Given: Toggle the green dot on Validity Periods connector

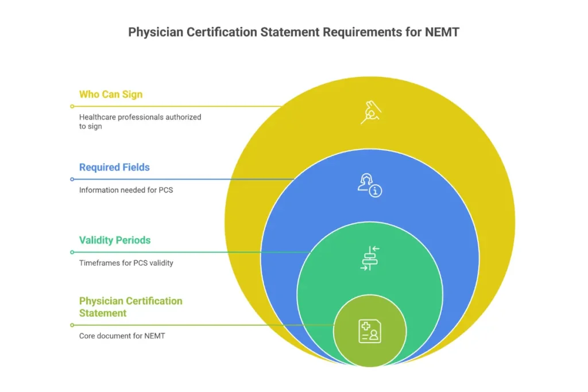Looking at the screenshot, I should [x=72, y=252].
